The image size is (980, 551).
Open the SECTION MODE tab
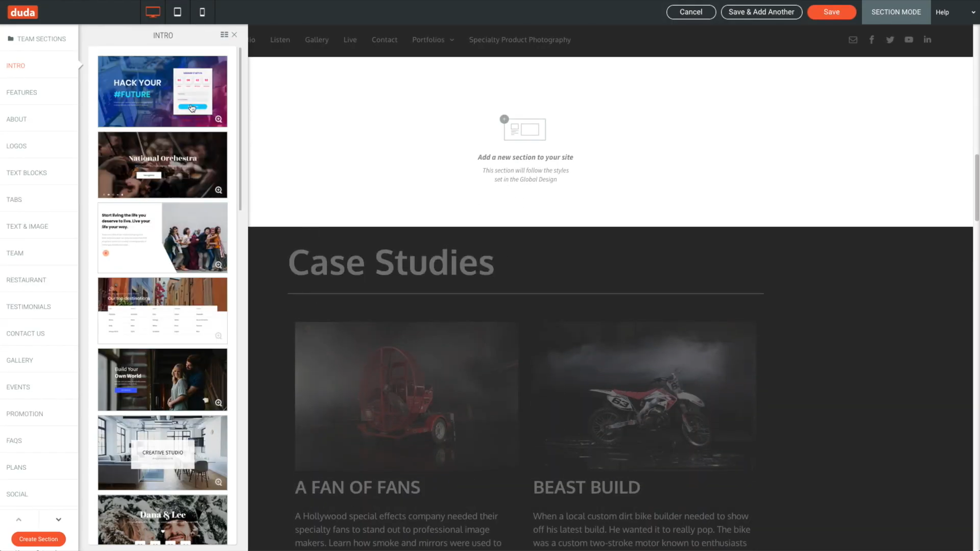tap(896, 12)
